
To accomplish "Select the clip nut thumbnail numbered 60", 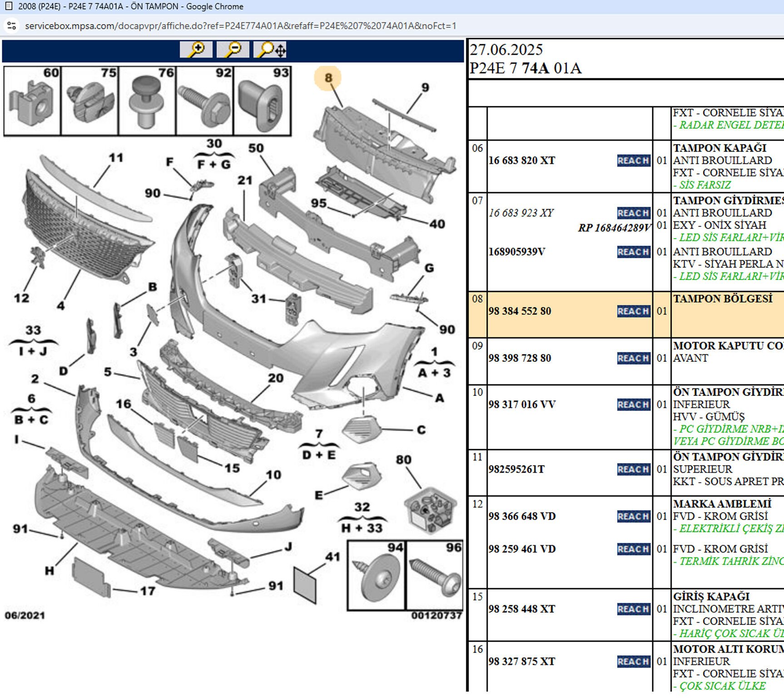I will [32, 101].
